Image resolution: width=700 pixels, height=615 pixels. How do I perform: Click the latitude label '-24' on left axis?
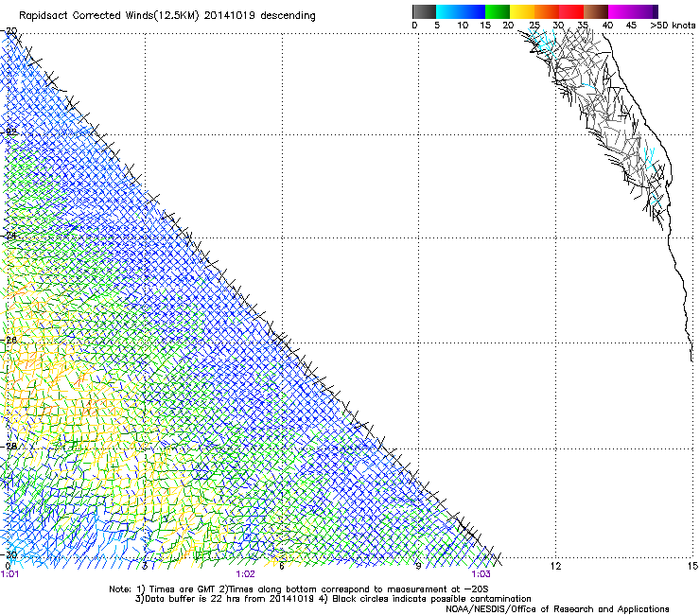(9, 235)
